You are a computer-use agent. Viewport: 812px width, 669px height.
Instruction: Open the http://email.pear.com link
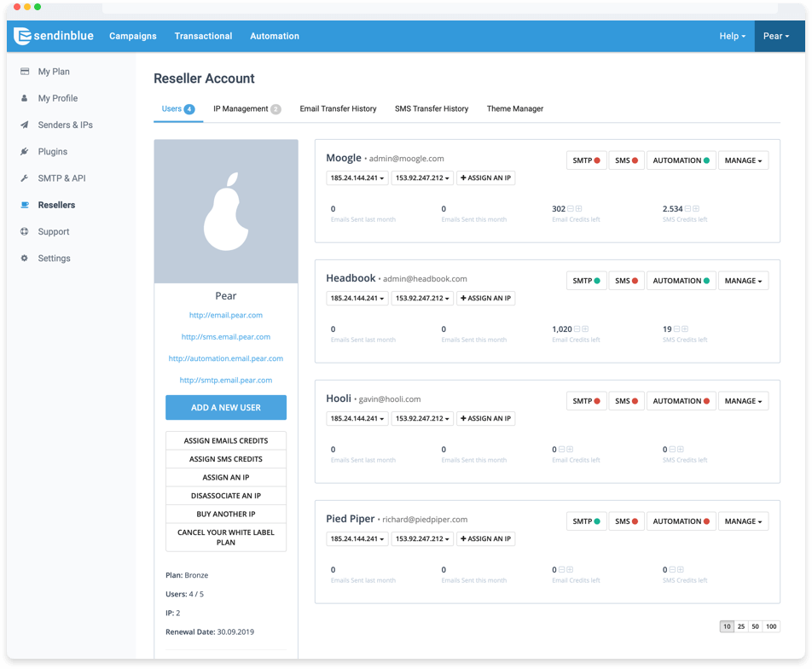click(226, 315)
